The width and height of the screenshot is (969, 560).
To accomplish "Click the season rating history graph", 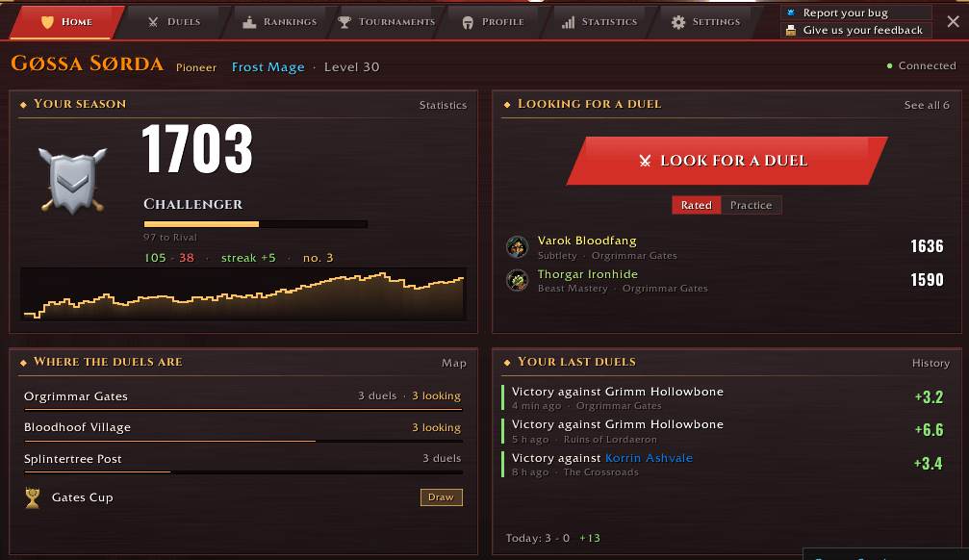I will coord(242,294).
